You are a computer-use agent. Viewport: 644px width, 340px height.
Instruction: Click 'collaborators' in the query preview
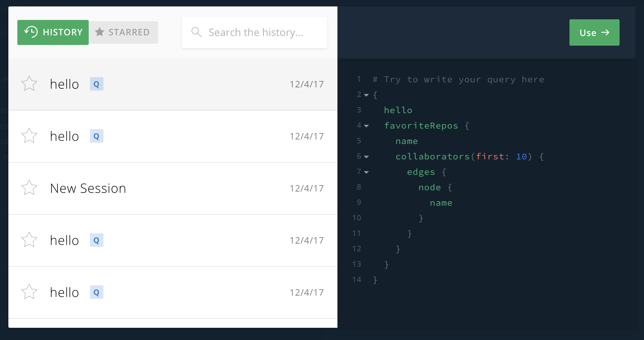tap(433, 157)
